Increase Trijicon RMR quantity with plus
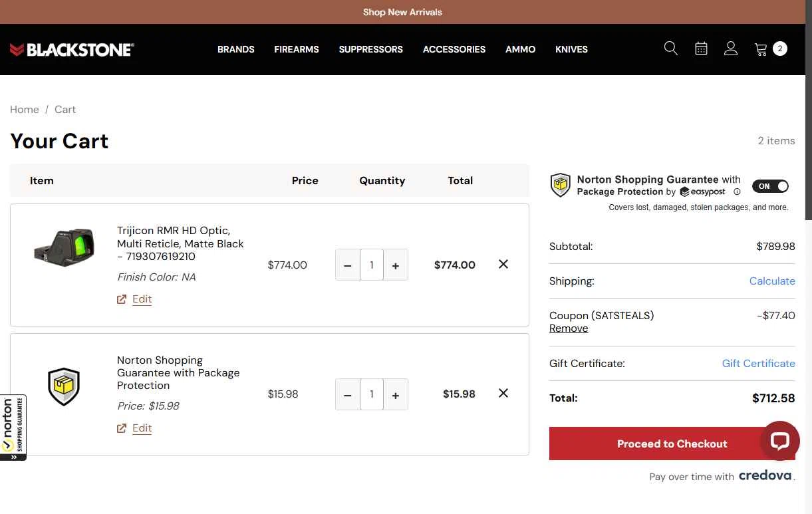 click(396, 265)
